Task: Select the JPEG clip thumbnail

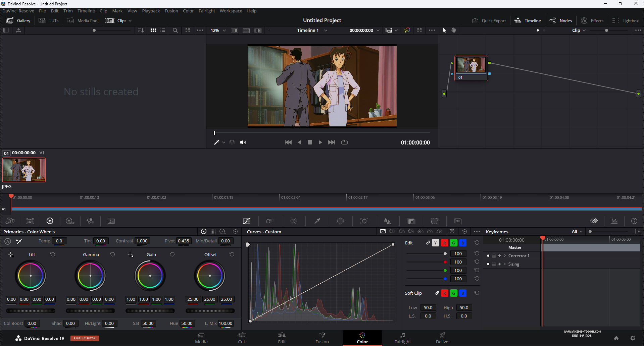Action: (x=24, y=170)
